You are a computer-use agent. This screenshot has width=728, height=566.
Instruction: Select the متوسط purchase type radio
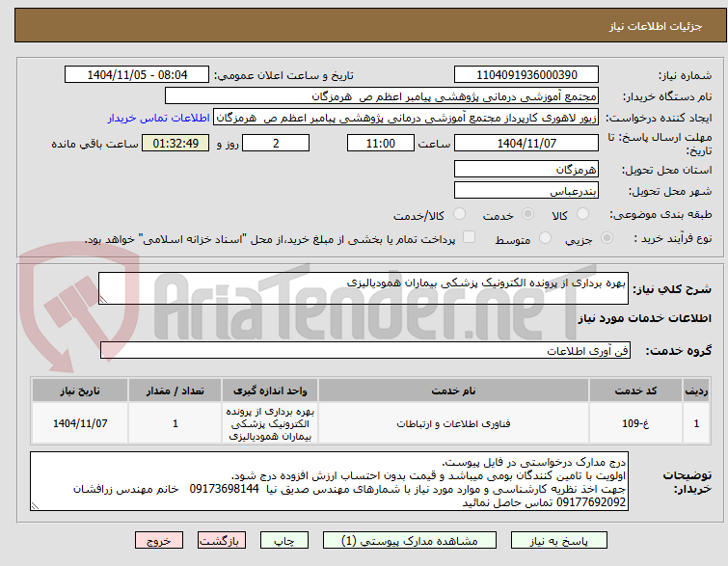pos(545,238)
